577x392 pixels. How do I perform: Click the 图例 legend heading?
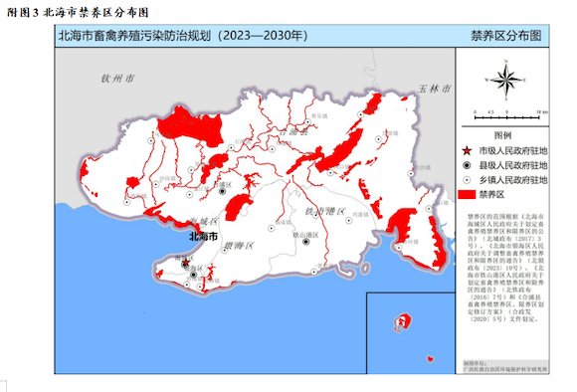(x=502, y=135)
